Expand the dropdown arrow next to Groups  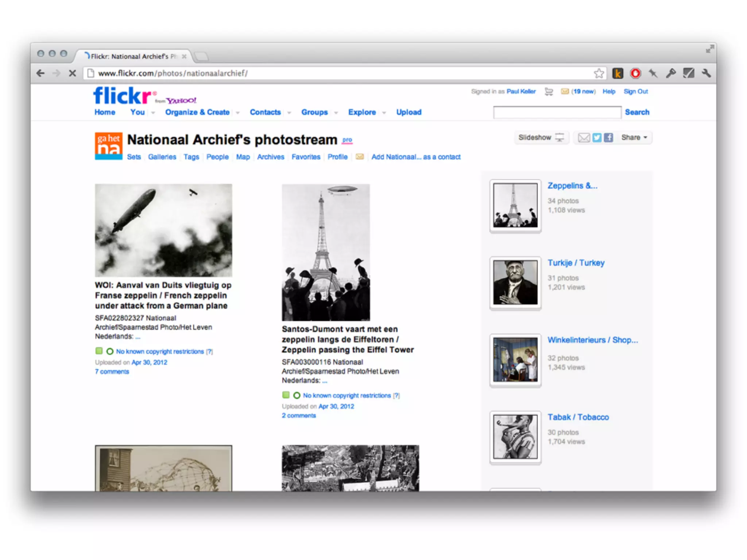[x=336, y=113]
